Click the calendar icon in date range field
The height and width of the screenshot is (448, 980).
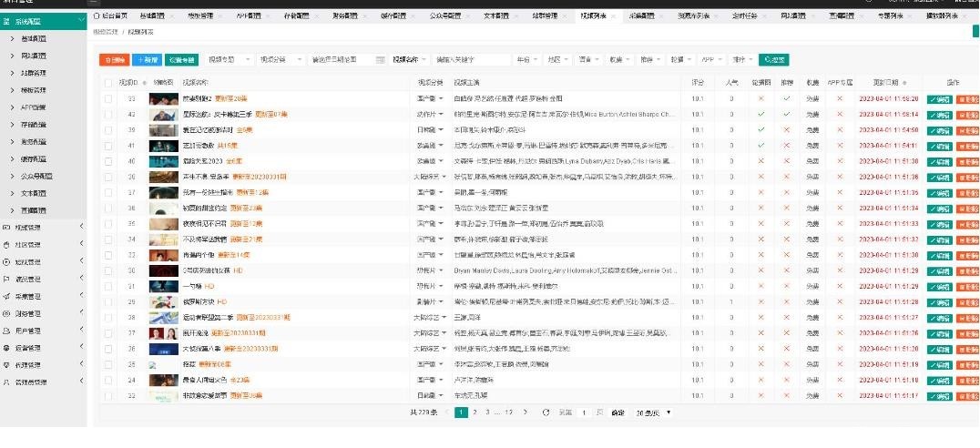[x=381, y=60]
